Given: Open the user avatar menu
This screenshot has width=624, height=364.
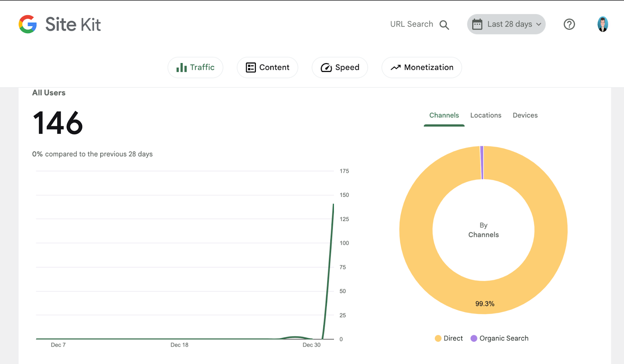Looking at the screenshot, I should pyautogui.click(x=603, y=24).
